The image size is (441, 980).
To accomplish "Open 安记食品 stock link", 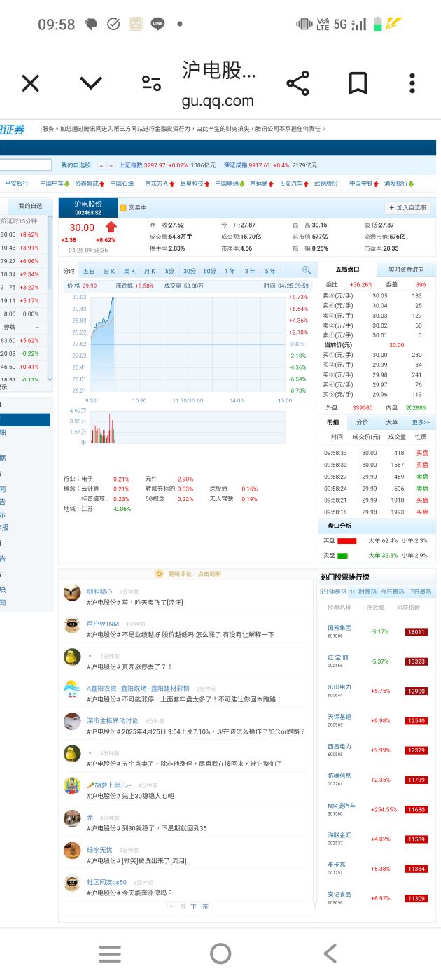I will [339, 894].
